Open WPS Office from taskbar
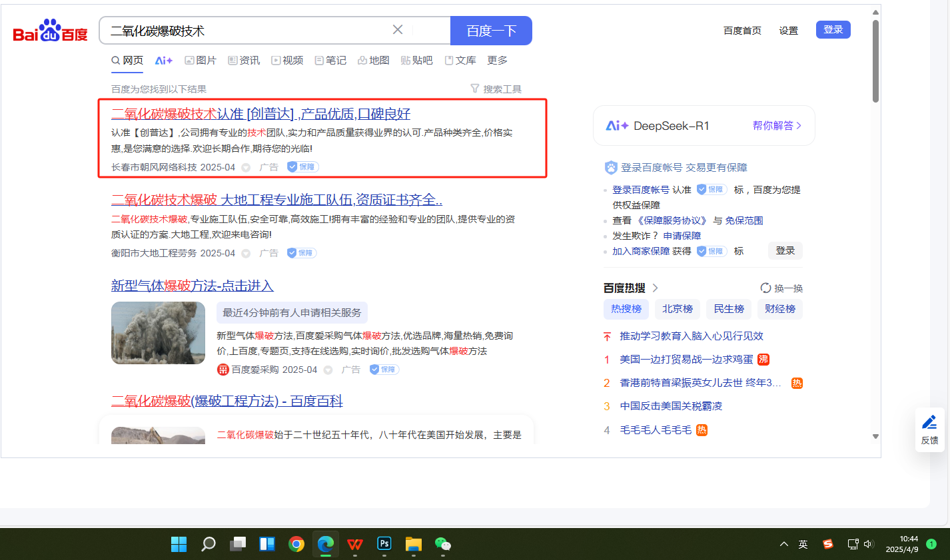 tap(355, 544)
